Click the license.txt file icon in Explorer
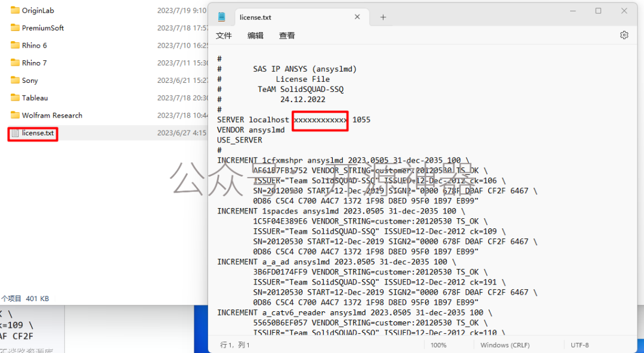Screen dimensions: 644x353 (15, 133)
